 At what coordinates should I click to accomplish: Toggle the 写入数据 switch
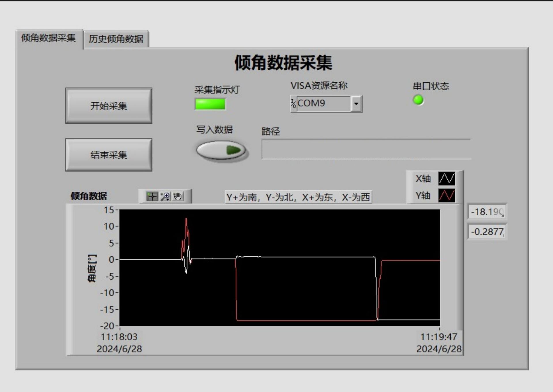click(x=221, y=150)
